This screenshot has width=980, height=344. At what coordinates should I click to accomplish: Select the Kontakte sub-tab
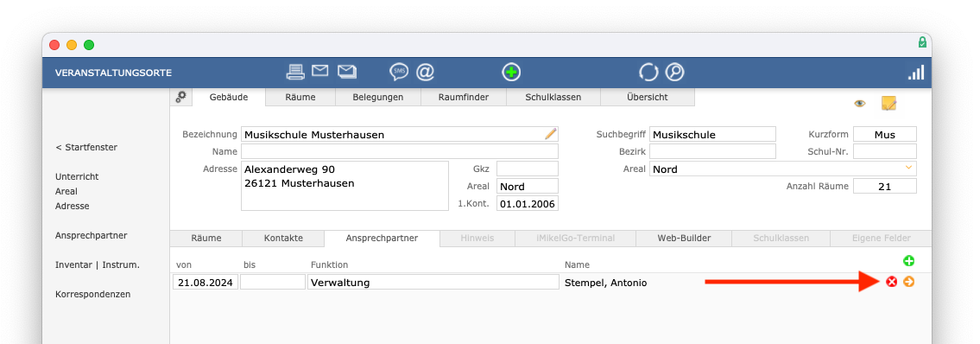click(x=283, y=239)
